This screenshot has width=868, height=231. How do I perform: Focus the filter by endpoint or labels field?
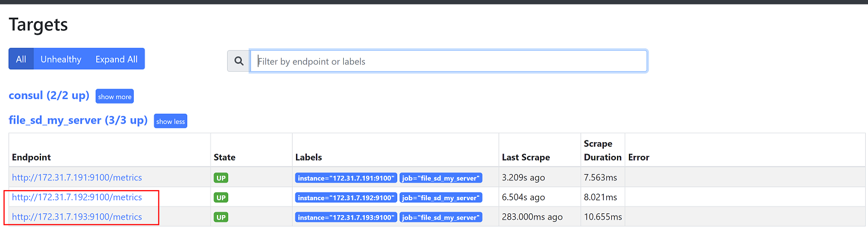pyautogui.click(x=449, y=61)
